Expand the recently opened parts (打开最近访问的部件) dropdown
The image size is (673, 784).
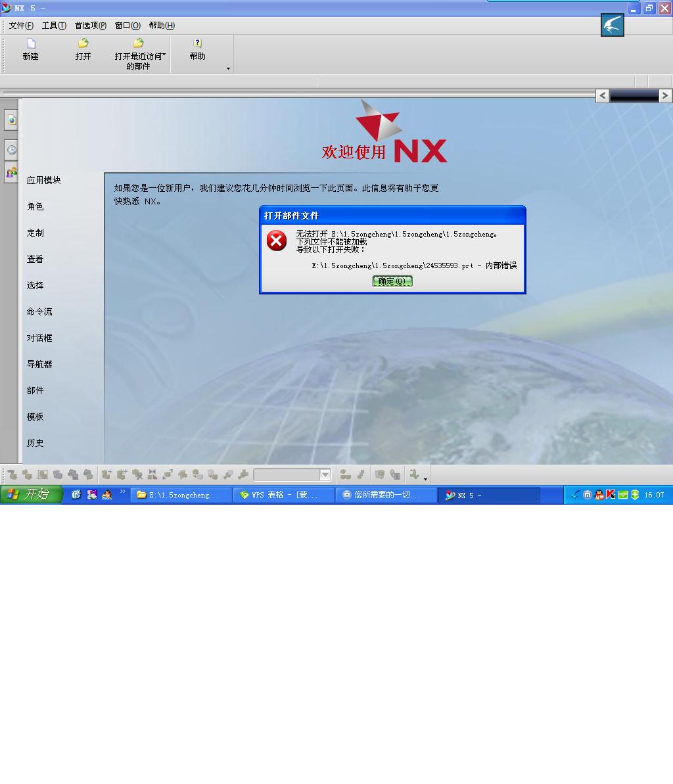(x=164, y=55)
